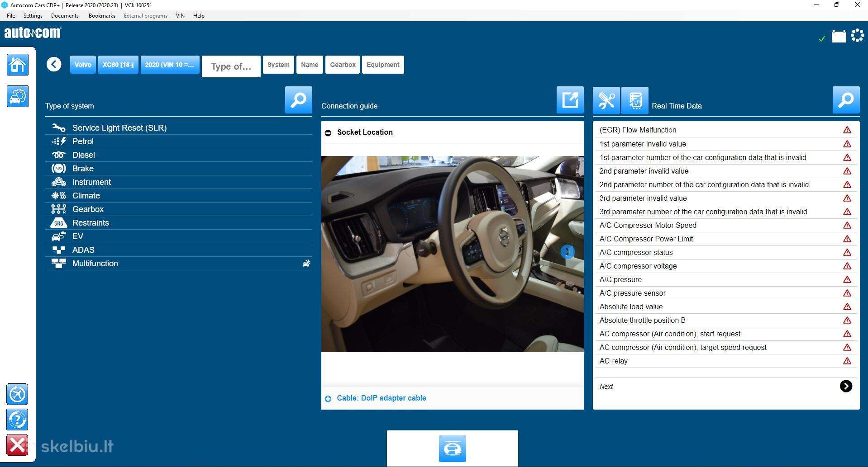Open the File menu
The width and height of the screenshot is (868, 467).
point(11,16)
